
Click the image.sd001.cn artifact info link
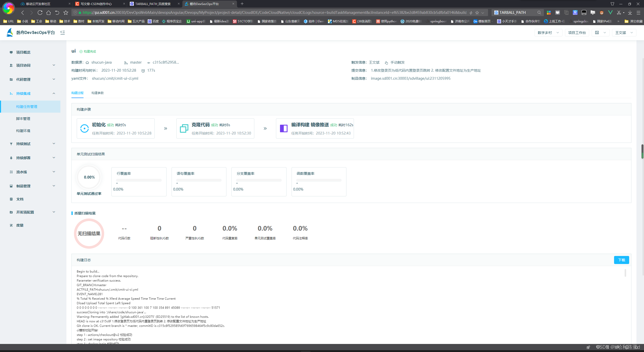pos(411,78)
